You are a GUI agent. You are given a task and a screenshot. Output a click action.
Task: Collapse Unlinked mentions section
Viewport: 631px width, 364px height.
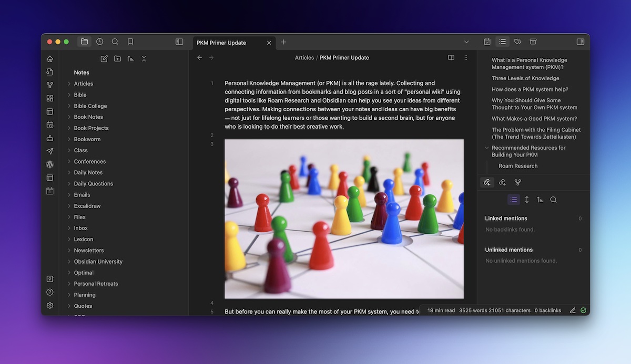[x=509, y=250]
